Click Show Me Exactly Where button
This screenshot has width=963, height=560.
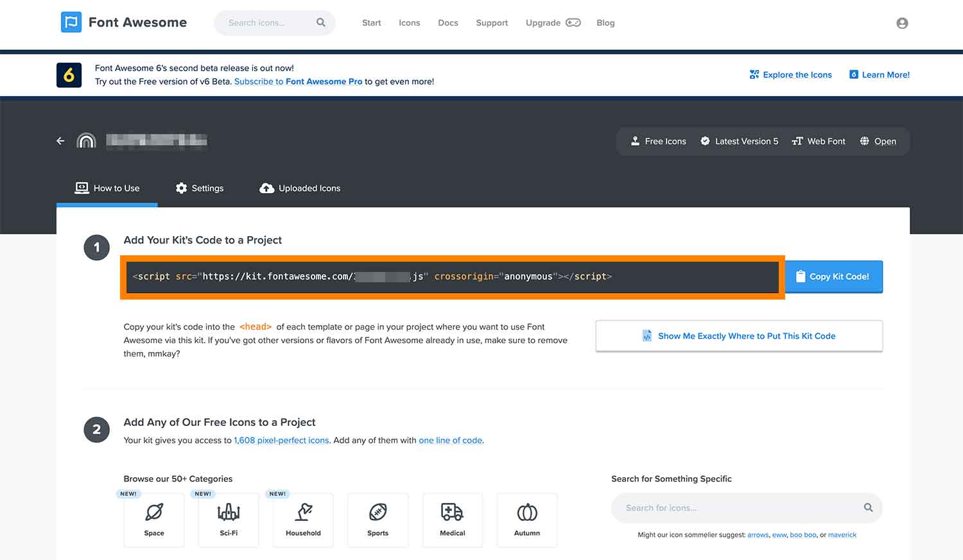pos(739,336)
